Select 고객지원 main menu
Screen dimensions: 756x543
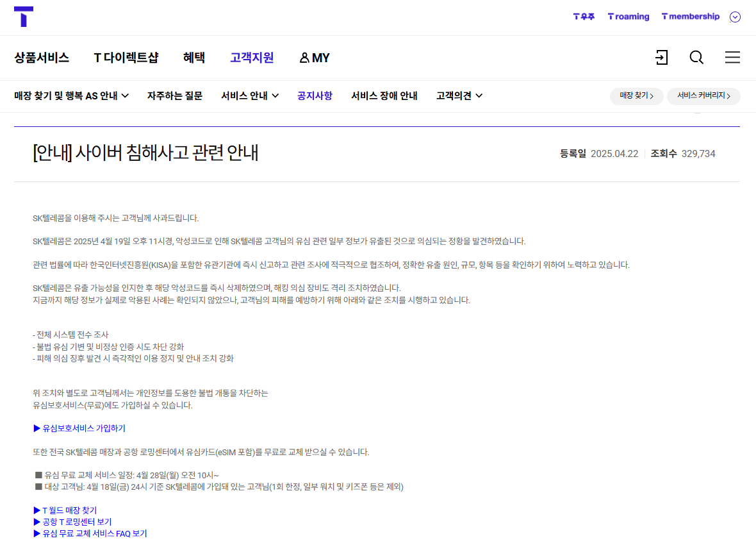point(252,58)
